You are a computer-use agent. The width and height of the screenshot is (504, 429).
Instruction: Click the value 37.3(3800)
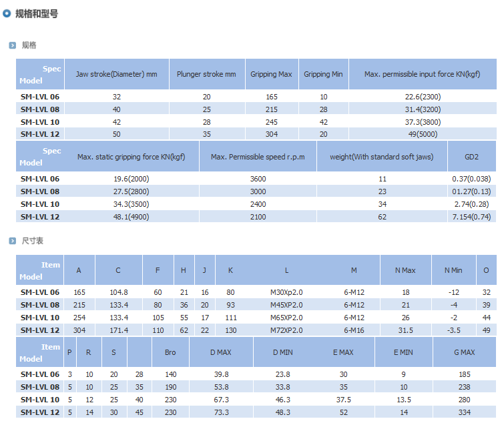click(x=423, y=122)
